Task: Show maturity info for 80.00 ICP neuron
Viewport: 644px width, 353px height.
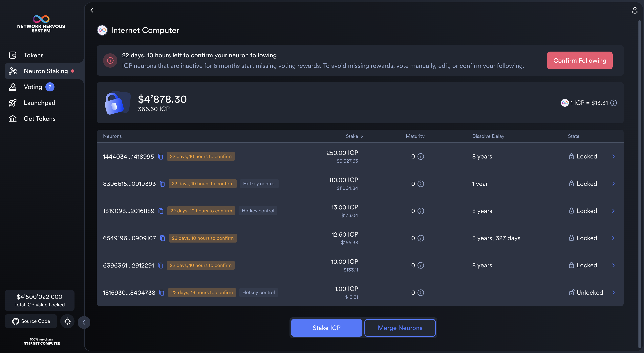Action: pyautogui.click(x=421, y=184)
